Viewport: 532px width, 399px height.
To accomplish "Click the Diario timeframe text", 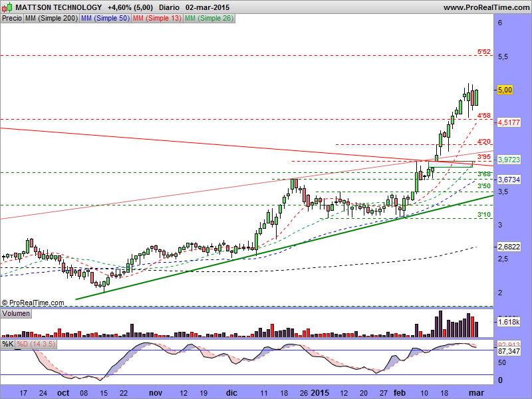I will click(x=169, y=7).
